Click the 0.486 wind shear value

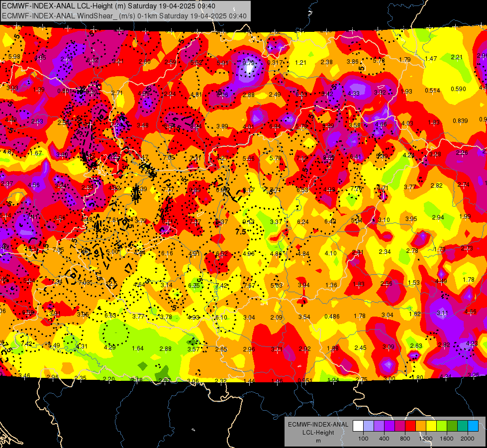pos(332,316)
